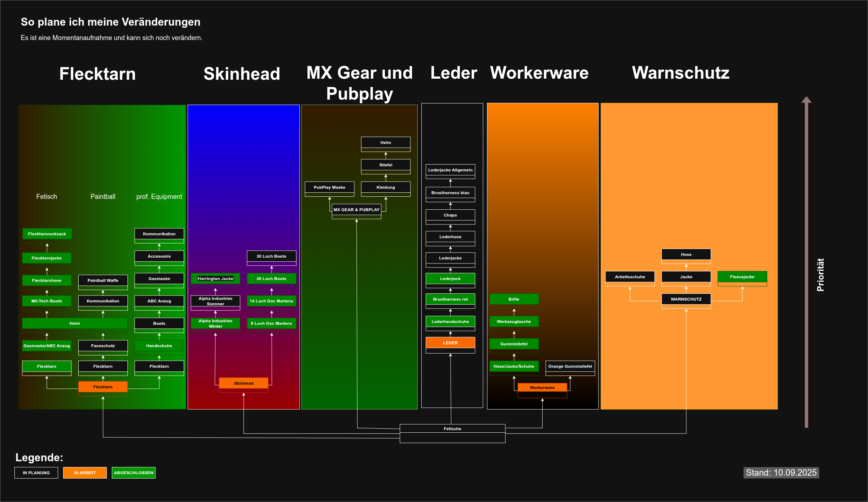Select the Harrington Jacke node
The width and height of the screenshot is (868, 502).
[x=215, y=279]
